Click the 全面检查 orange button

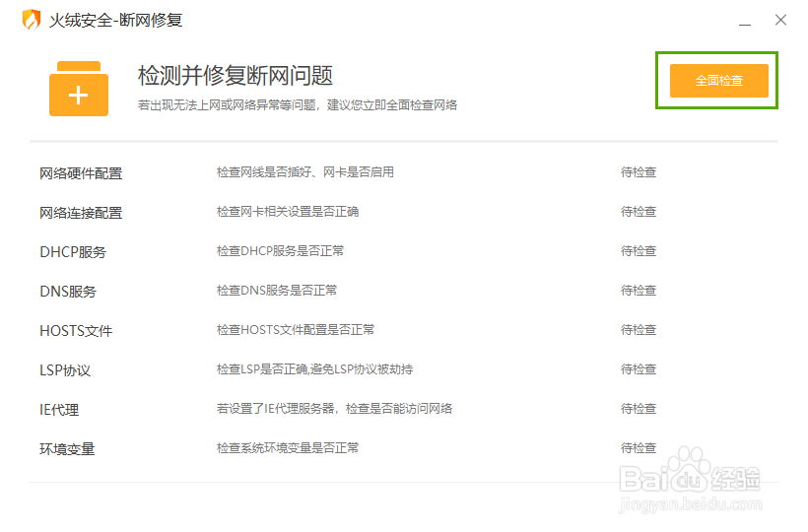coord(719,81)
